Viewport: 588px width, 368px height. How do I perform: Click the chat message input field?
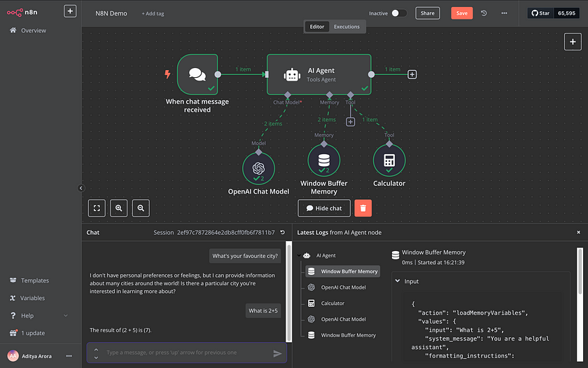[x=186, y=353]
